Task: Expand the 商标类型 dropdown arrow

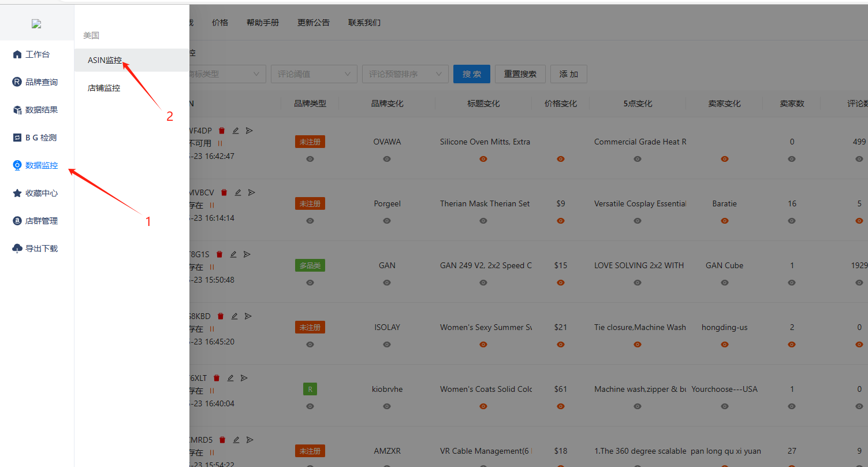Action: [x=256, y=74]
